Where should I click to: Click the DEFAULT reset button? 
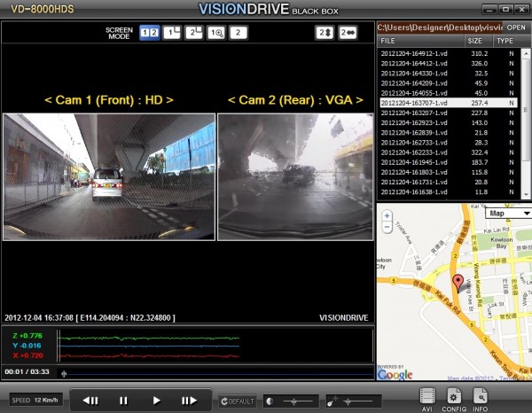239,401
